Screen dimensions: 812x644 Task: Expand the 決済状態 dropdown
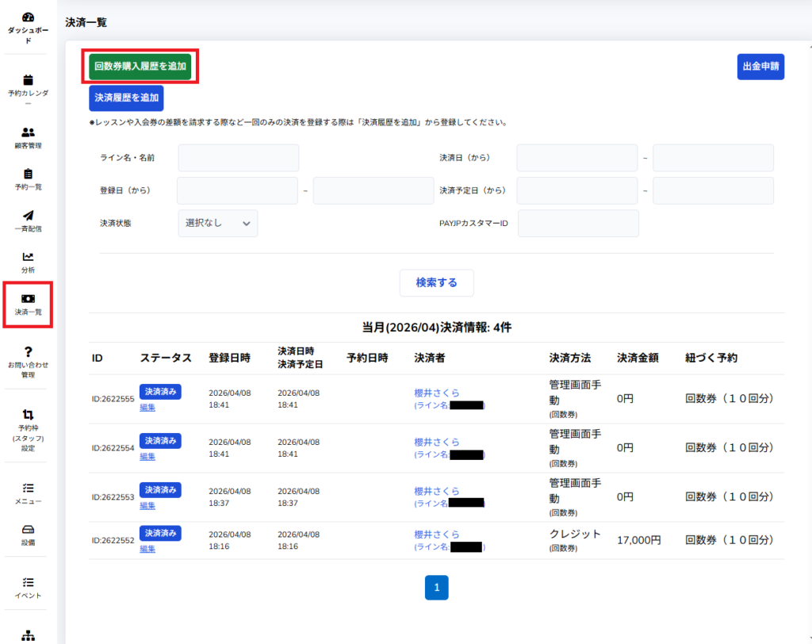pyautogui.click(x=217, y=224)
